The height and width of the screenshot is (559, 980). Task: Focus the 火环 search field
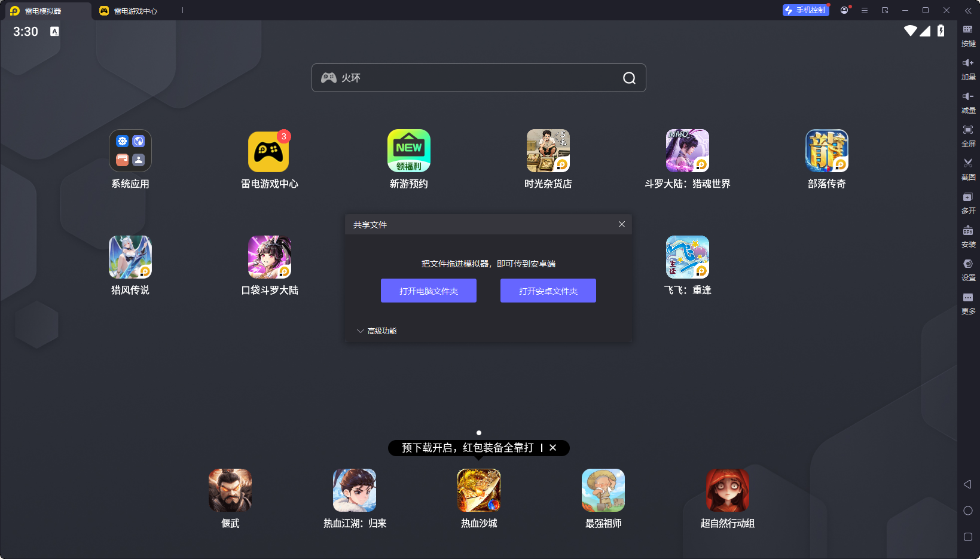pyautogui.click(x=479, y=78)
